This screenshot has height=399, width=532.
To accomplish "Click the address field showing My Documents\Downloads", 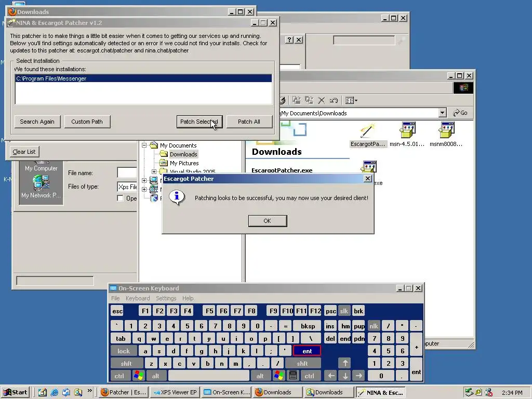I will tap(359, 113).
